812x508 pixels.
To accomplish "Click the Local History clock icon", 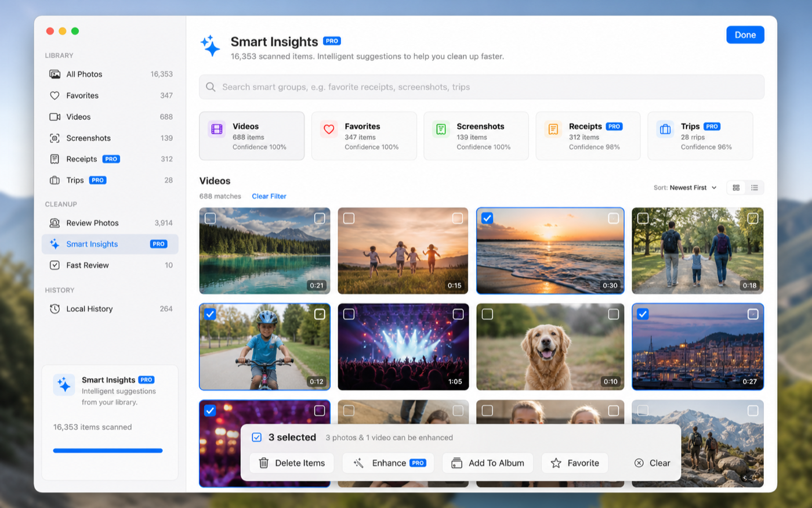I will point(55,309).
